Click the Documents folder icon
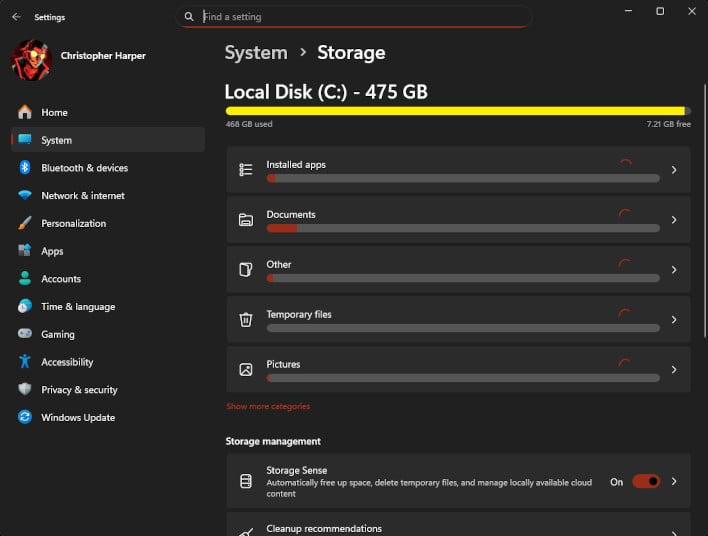The height and width of the screenshot is (536, 708). click(x=246, y=220)
